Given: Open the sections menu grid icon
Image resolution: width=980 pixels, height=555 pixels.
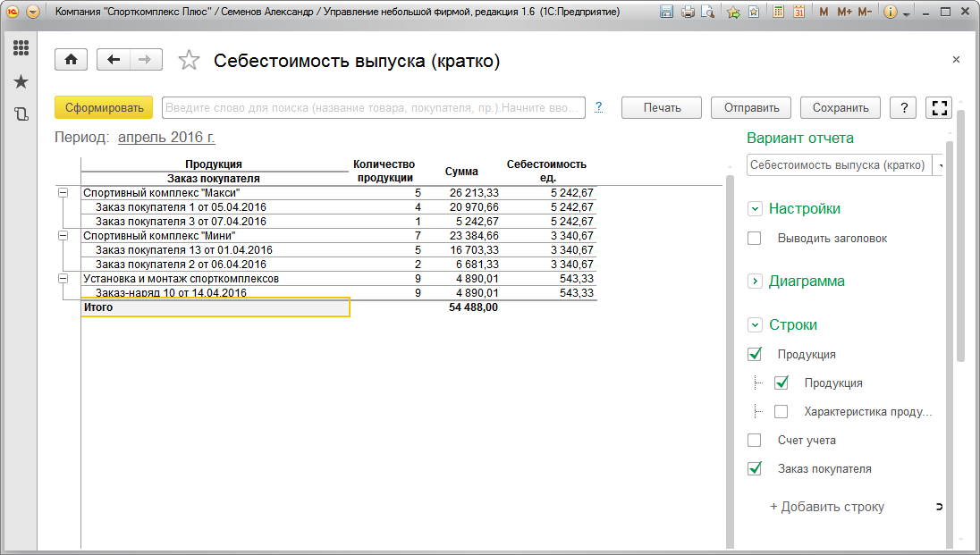Looking at the screenshot, I should (x=21, y=48).
